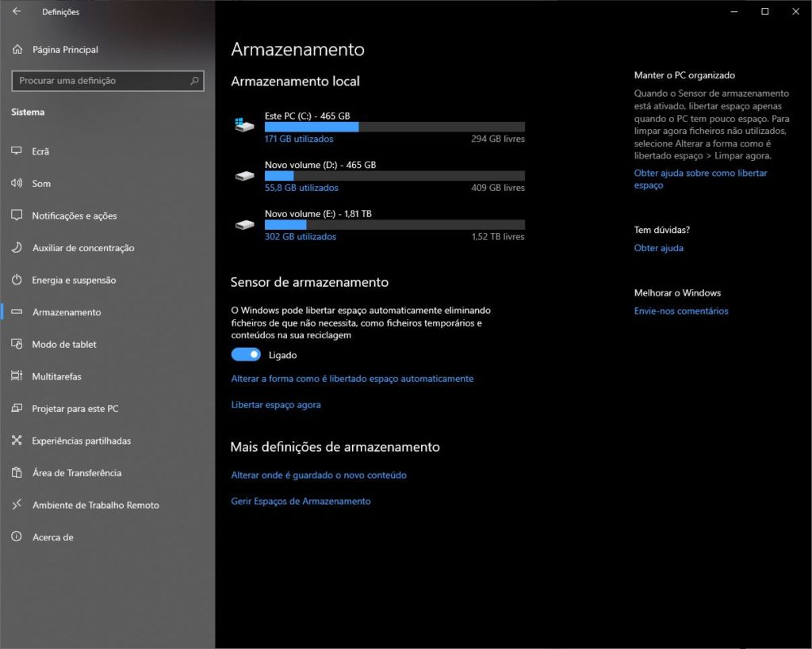Click the Obter ajuda link
This screenshot has width=812, height=649.
click(x=658, y=248)
